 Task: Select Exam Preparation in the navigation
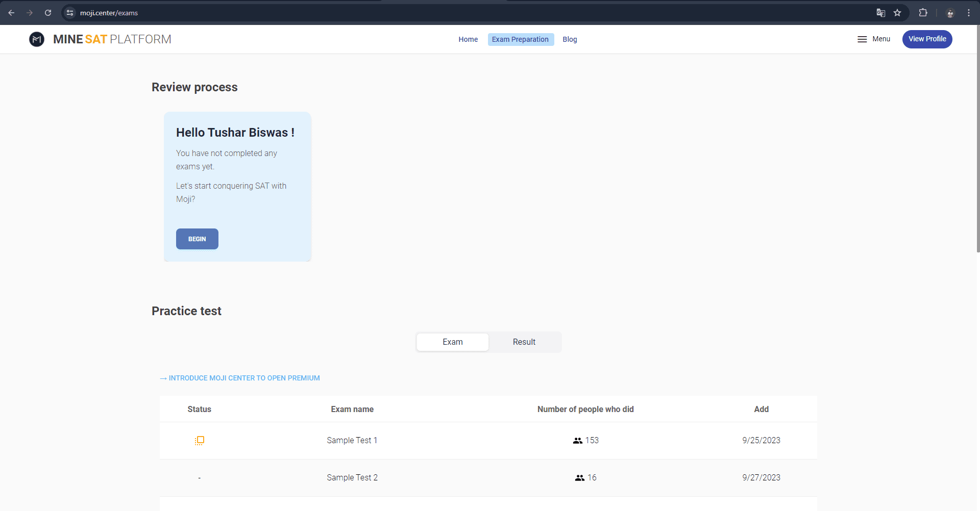coord(520,39)
